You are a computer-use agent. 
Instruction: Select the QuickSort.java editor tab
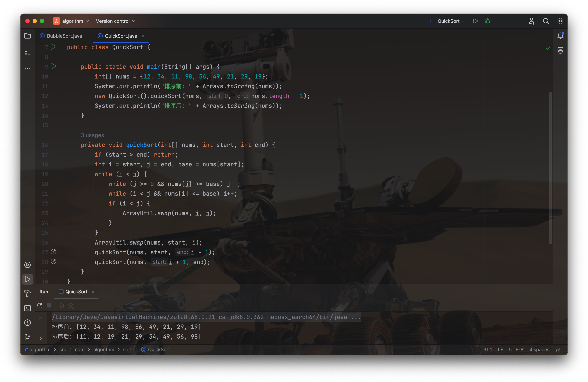(121, 36)
